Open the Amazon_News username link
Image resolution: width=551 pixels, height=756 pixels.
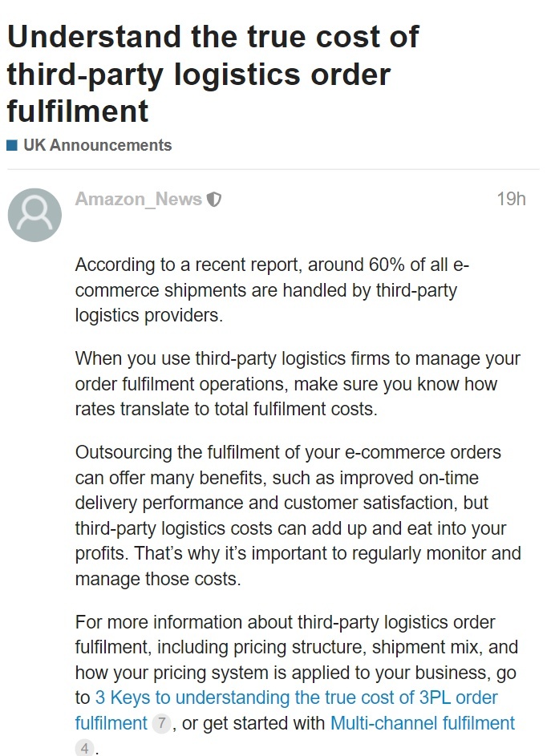tap(138, 199)
